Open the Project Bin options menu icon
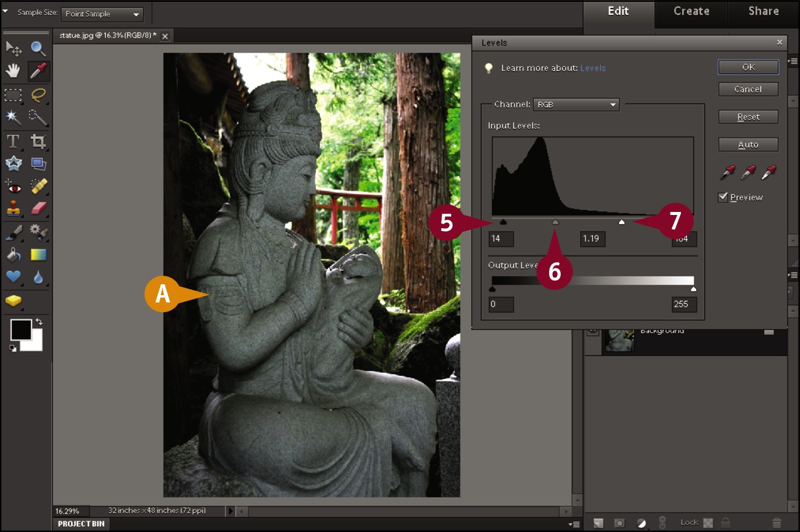The width and height of the screenshot is (800, 532). (574, 523)
